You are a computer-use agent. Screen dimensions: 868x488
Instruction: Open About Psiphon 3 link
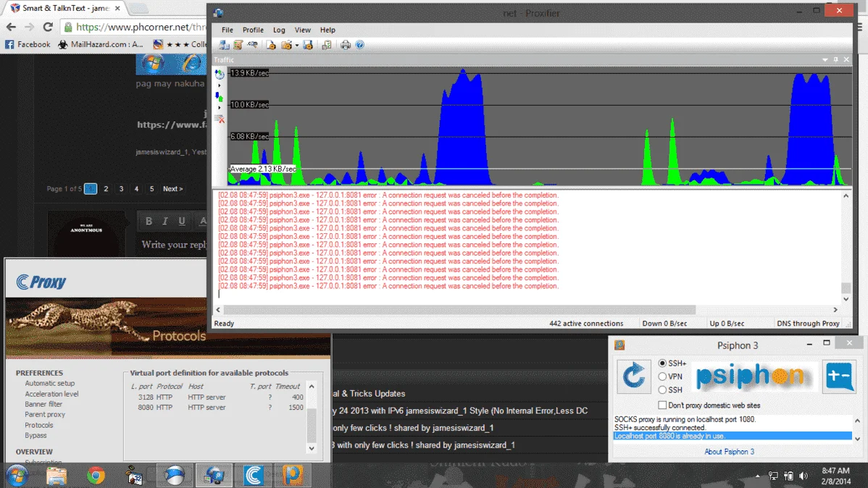pyautogui.click(x=729, y=452)
